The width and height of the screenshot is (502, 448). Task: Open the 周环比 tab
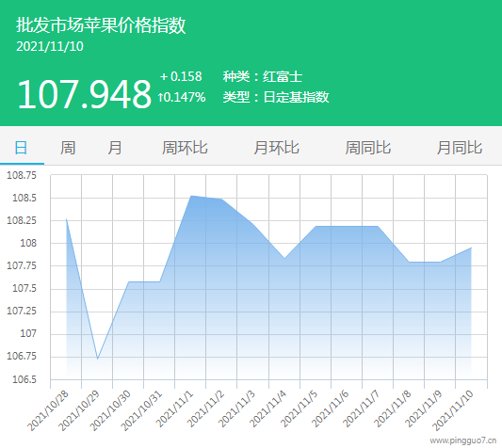pyautogui.click(x=185, y=148)
